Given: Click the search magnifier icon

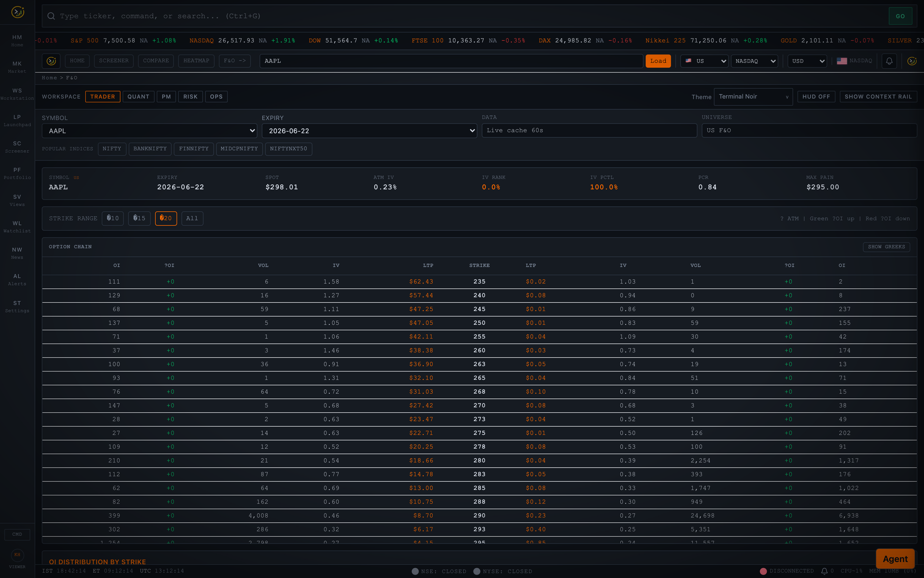Looking at the screenshot, I should click(x=51, y=16).
